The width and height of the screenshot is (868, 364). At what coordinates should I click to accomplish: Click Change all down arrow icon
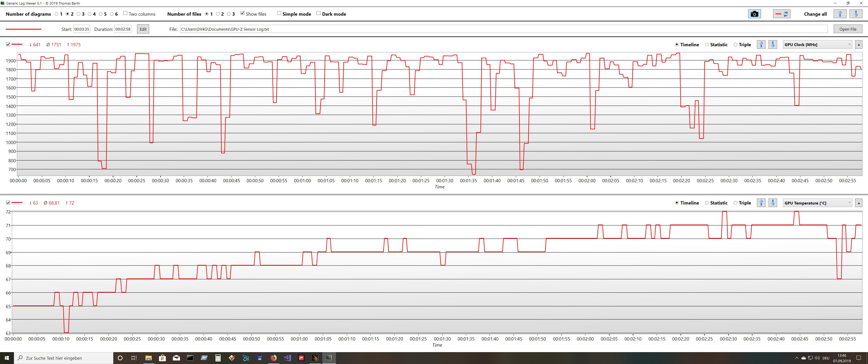pyautogui.click(x=856, y=14)
